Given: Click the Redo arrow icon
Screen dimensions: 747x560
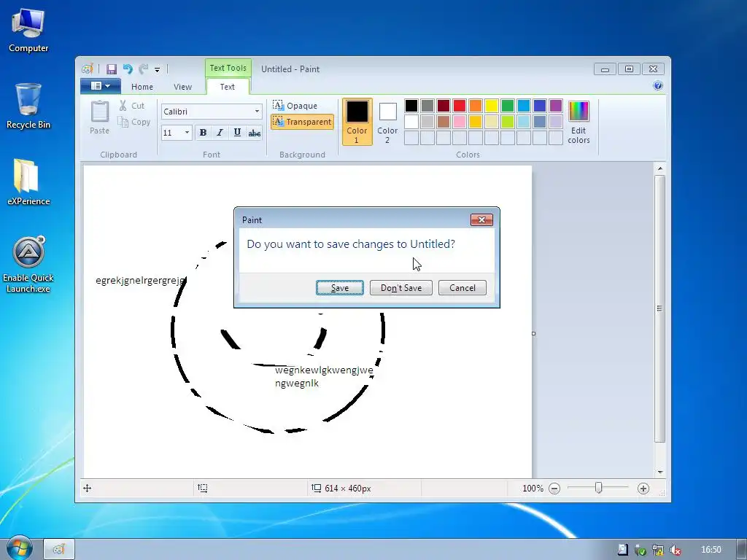Looking at the screenshot, I should pos(144,69).
